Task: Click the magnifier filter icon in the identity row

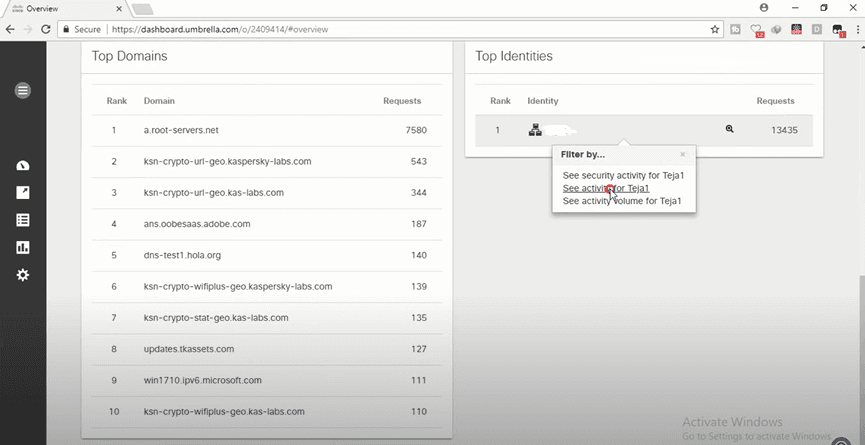Action: [x=729, y=129]
